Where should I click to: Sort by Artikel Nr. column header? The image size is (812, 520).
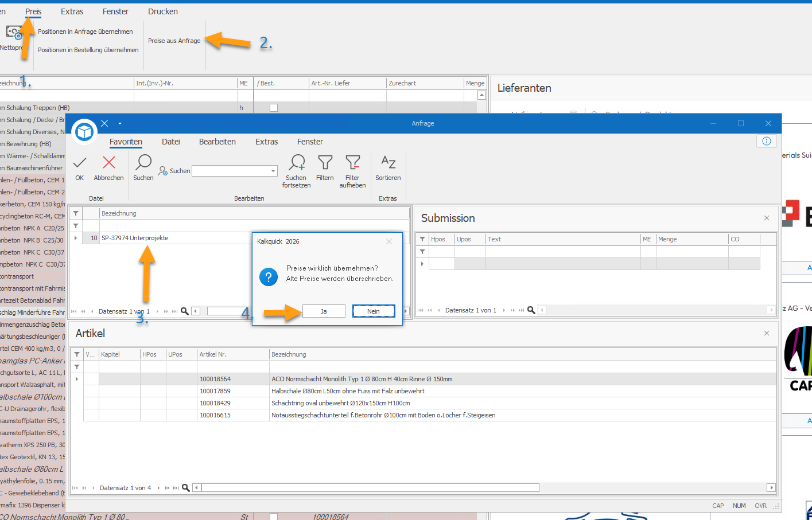pyautogui.click(x=233, y=354)
